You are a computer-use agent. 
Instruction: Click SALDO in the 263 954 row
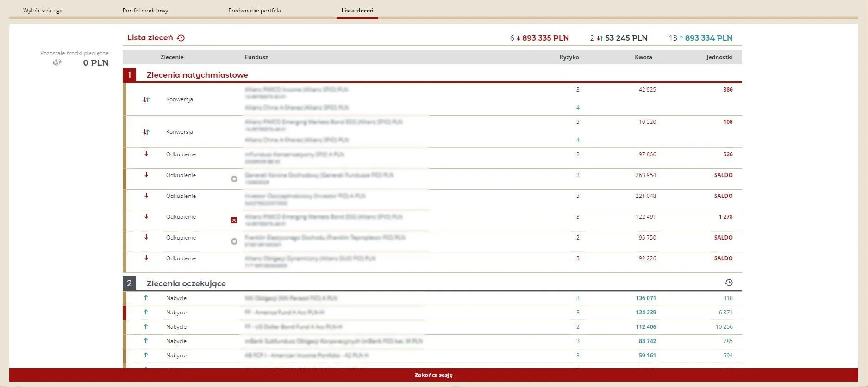tap(723, 175)
